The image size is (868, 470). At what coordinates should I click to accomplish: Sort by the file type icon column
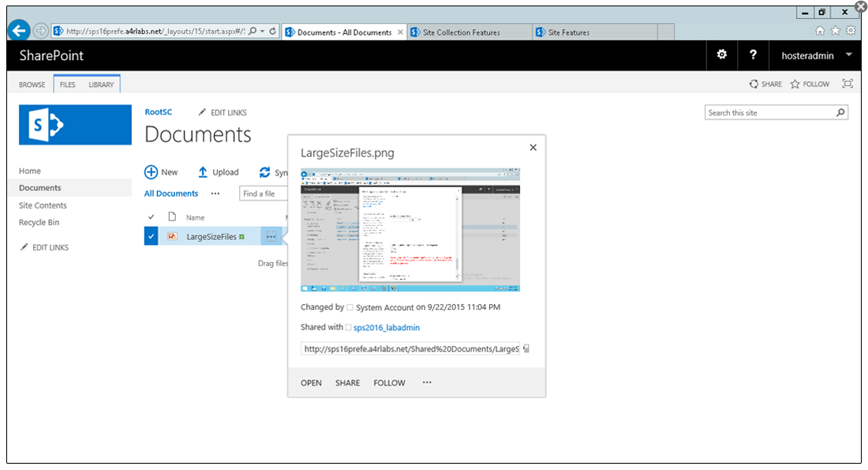pyautogui.click(x=172, y=216)
